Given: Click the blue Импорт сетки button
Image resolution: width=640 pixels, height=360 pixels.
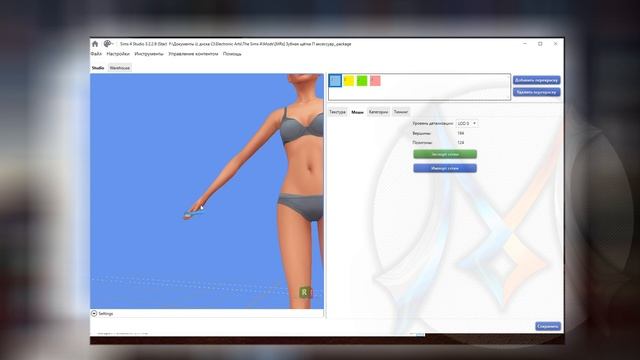Looking at the screenshot, I should (x=445, y=168).
